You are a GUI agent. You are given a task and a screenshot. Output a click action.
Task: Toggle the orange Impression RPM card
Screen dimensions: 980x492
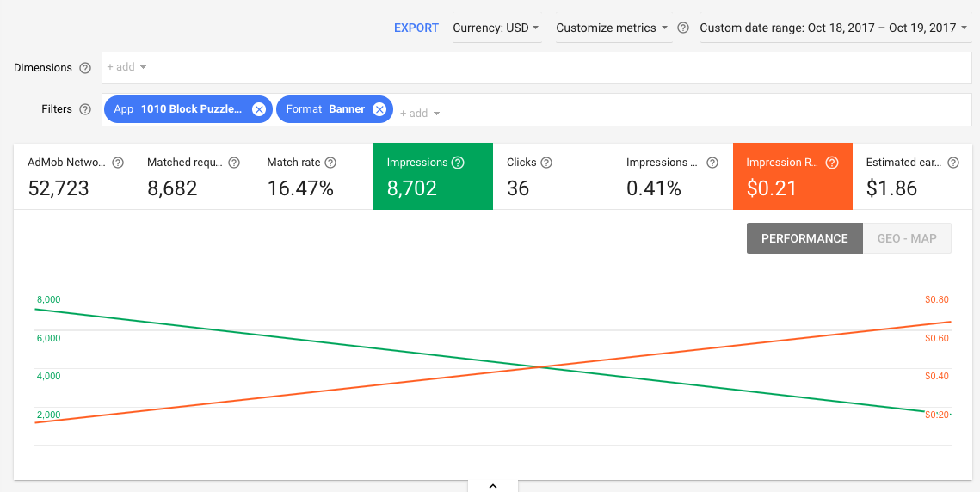(792, 176)
